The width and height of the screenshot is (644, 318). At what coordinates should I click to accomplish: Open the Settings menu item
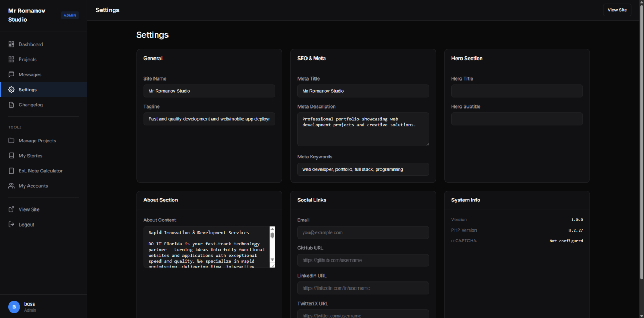tap(27, 90)
